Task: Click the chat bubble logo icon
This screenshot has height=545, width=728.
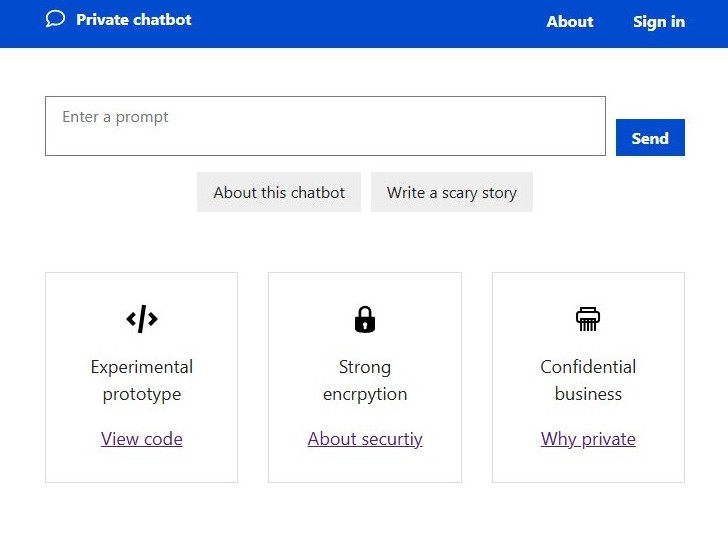Action: [x=55, y=19]
